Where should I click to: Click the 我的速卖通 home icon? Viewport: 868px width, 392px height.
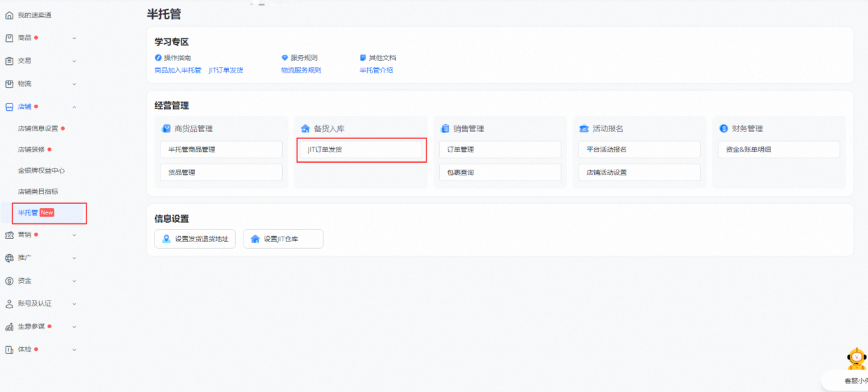tap(9, 15)
